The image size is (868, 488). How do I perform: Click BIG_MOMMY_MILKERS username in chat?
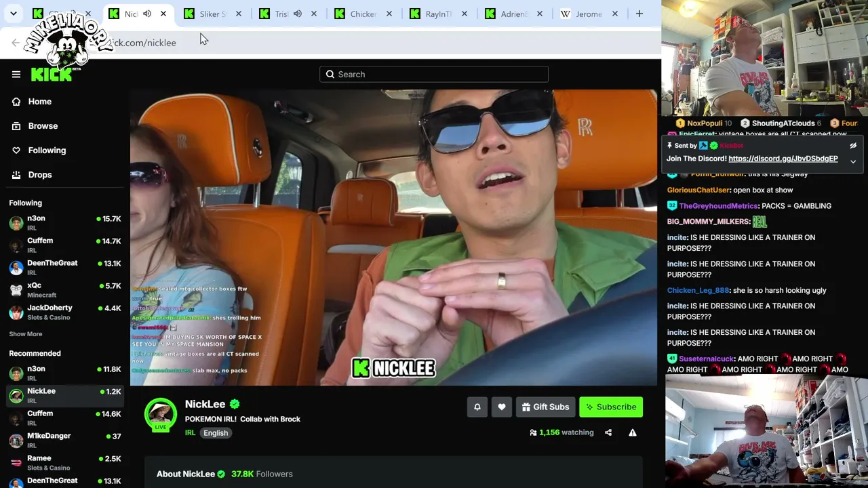(x=709, y=222)
